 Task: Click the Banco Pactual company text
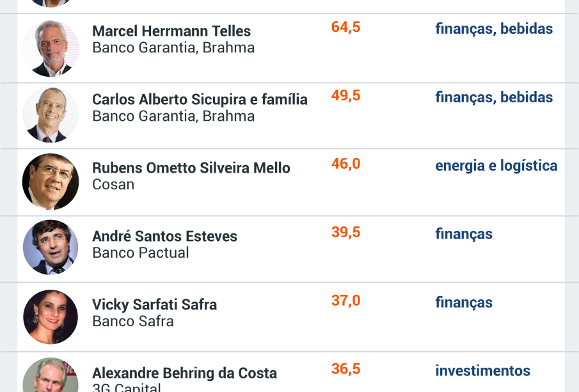[x=141, y=253]
